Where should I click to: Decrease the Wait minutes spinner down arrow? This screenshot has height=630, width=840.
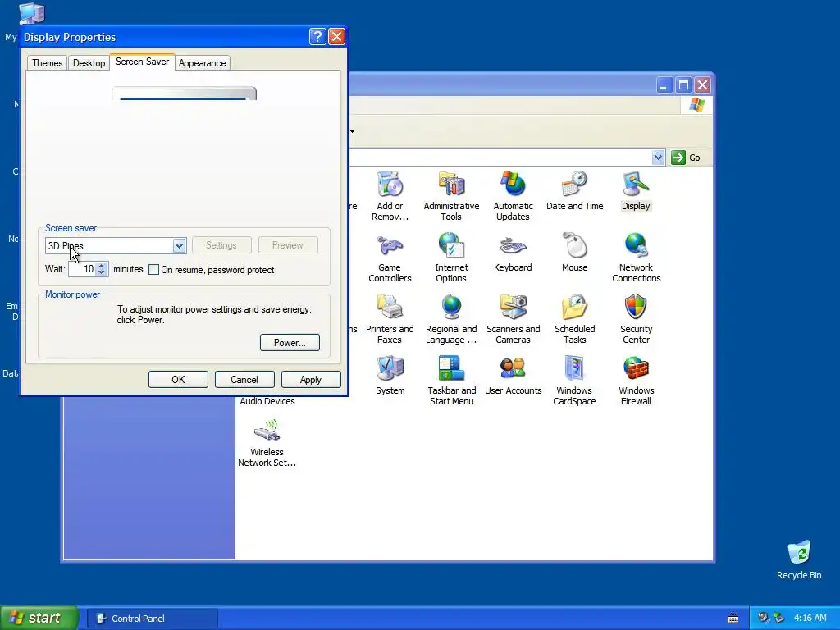tap(102, 272)
